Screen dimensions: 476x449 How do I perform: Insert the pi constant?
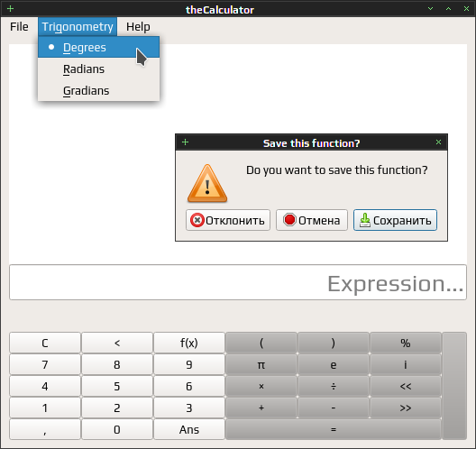click(261, 364)
